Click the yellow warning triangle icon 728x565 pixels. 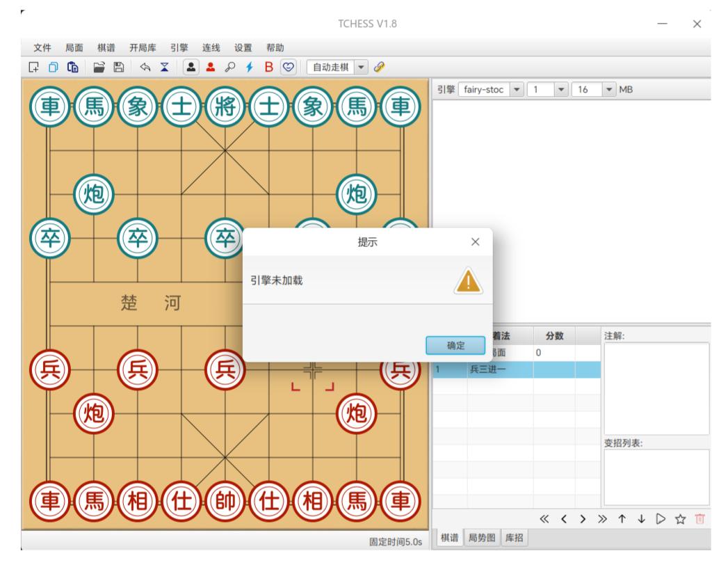469,281
